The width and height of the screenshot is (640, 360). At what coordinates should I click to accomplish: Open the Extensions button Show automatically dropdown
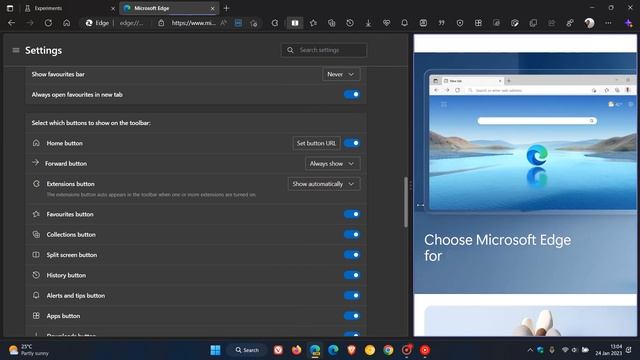pos(324,184)
